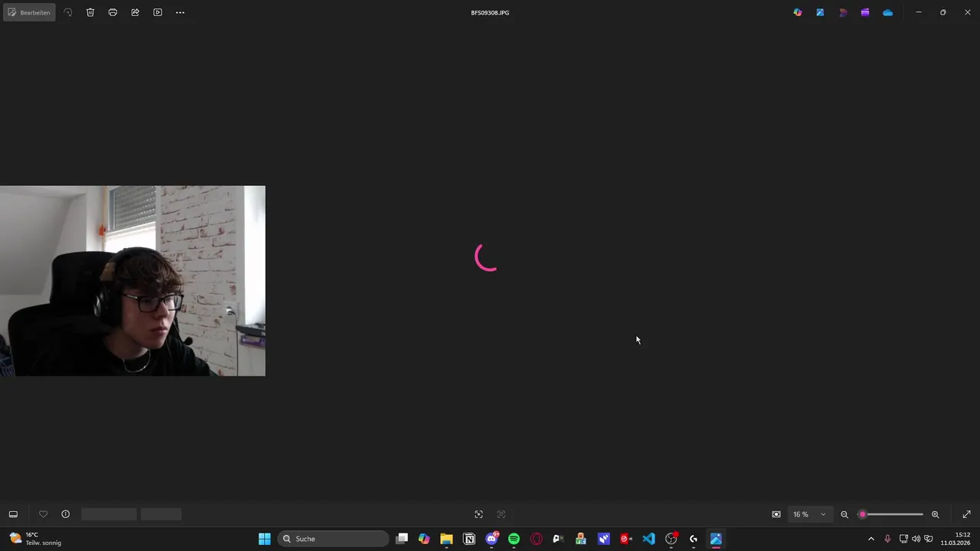This screenshot has height=551, width=980.
Task: Click the rotate image icon
Action: (x=68, y=12)
